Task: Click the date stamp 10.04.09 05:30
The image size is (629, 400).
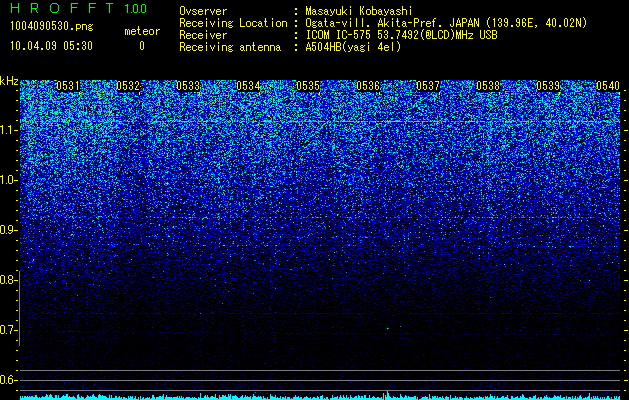Action: coord(51,46)
